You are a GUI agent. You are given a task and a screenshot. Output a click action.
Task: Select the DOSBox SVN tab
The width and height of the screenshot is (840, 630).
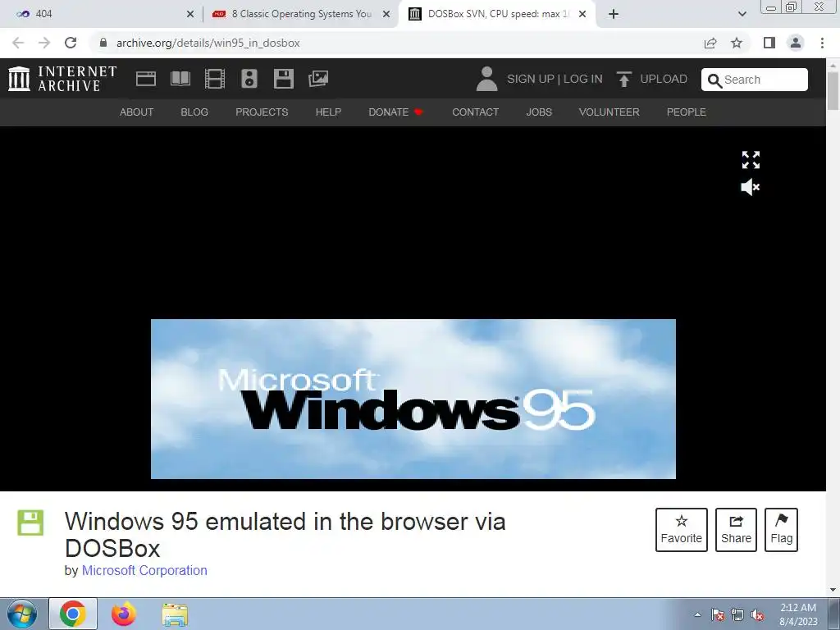coord(495,14)
